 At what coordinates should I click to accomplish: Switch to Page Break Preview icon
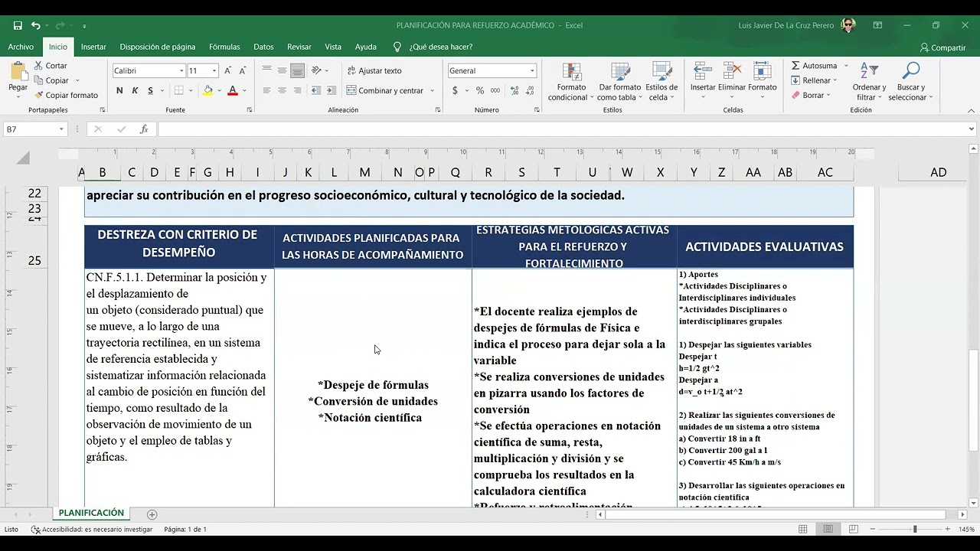[x=852, y=529]
